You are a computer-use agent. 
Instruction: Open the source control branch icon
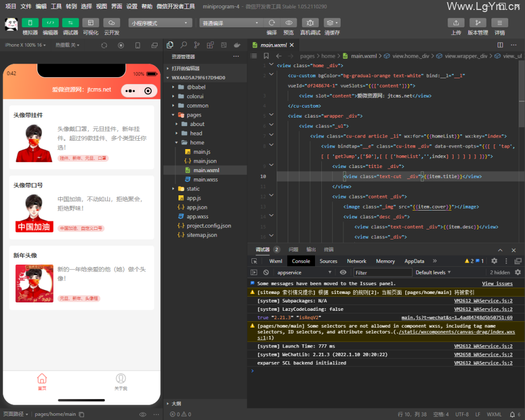click(197, 45)
